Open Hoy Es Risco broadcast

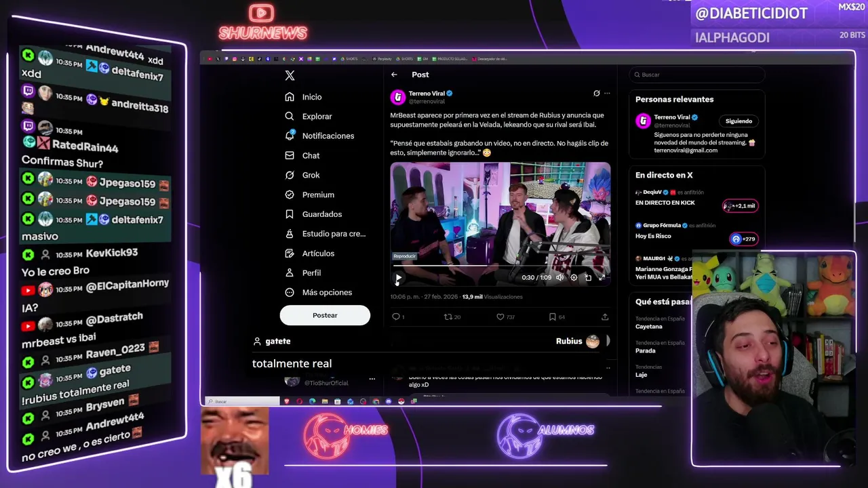653,236
